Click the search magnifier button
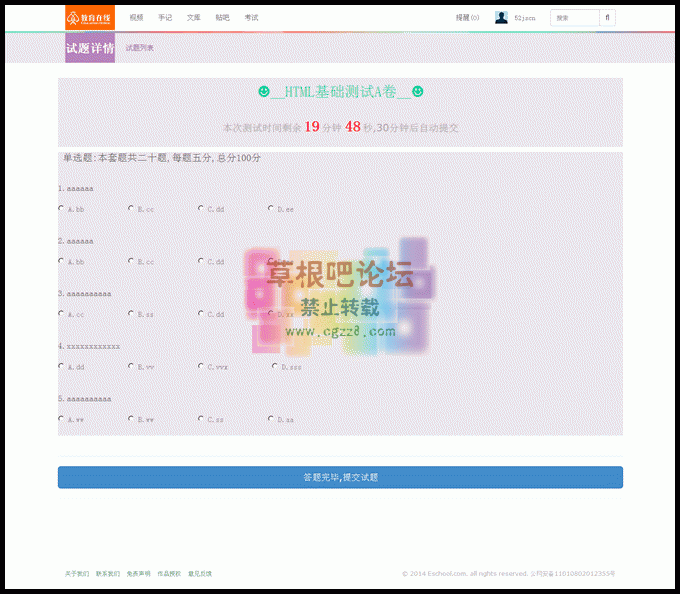This screenshot has height=594, width=680. (x=607, y=18)
